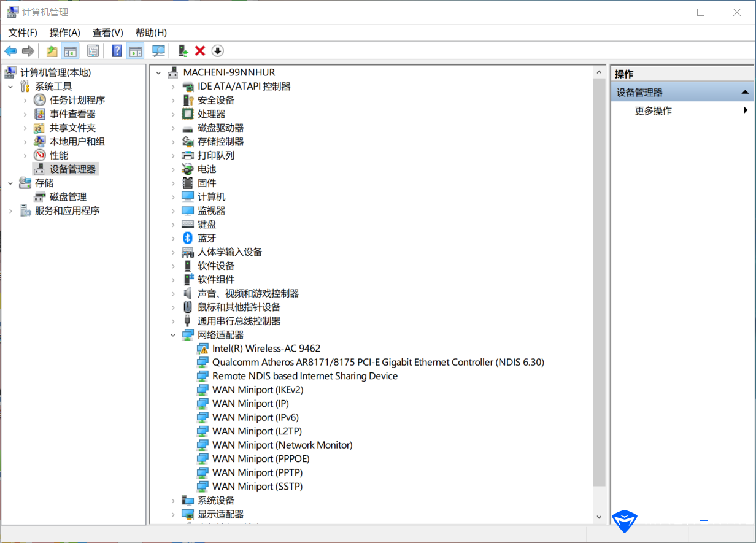Click the 磁盘驱动器 disk drive icon
The image size is (756, 543).
tap(188, 128)
